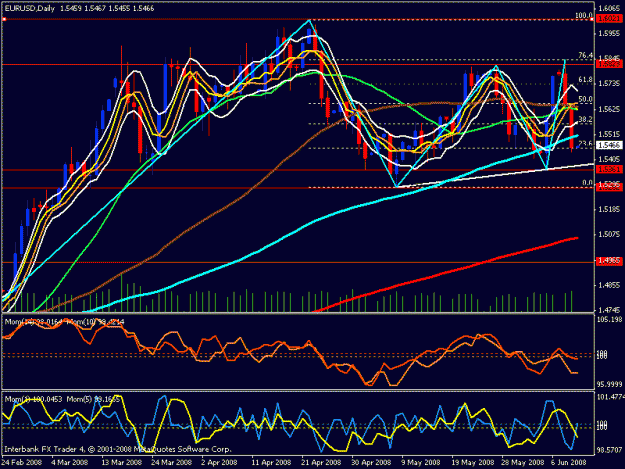Click the 2 Apr 2008 date label
This screenshot has height=469, width=625.
[219, 462]
